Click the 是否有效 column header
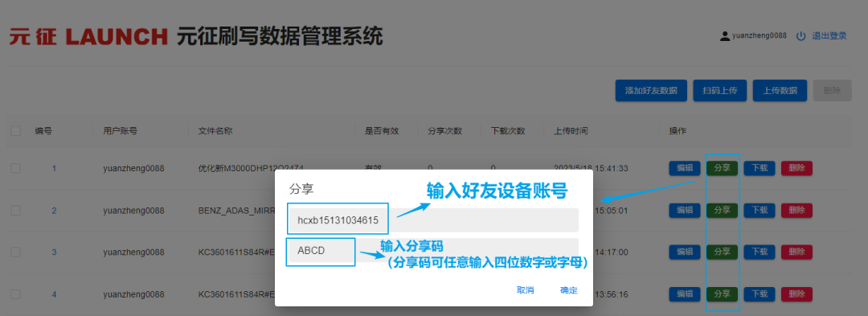 pyautogui.click(x=382, y=131)
